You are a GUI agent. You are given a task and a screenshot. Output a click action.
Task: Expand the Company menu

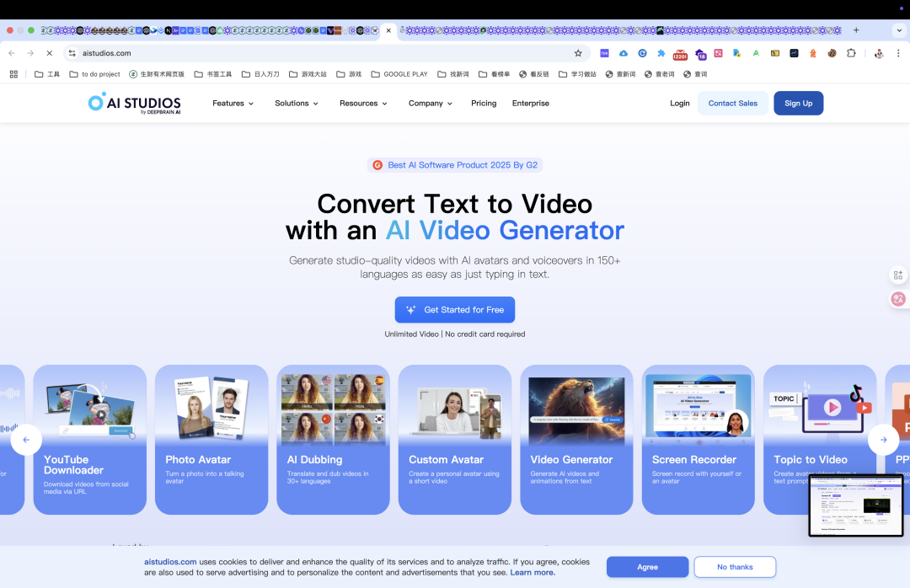(430, 104)
